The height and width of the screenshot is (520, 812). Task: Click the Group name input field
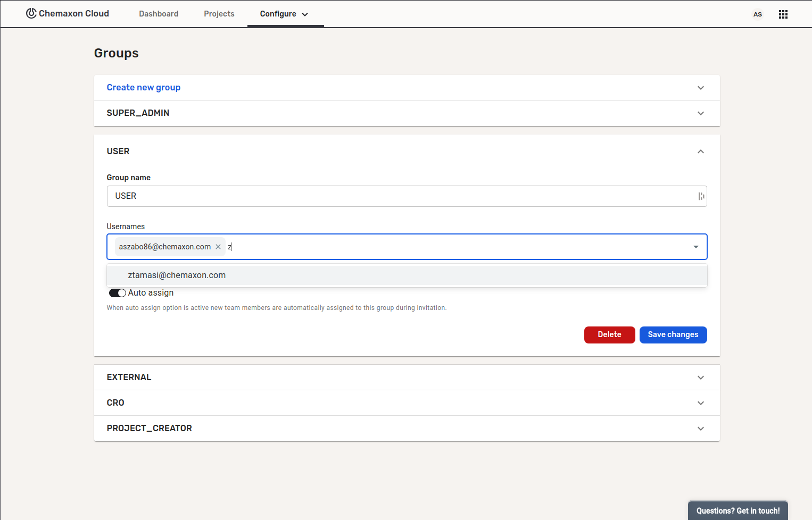399,196
